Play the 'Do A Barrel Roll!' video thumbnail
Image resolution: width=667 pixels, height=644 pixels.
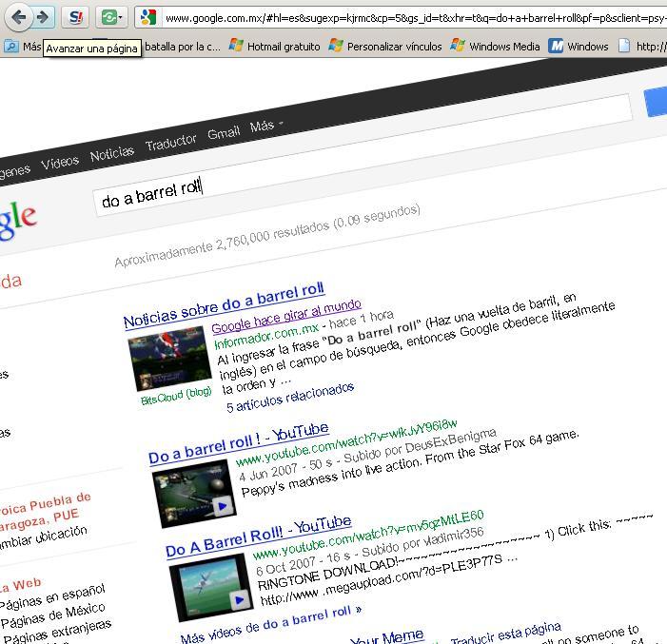click(x=211, y=587)
